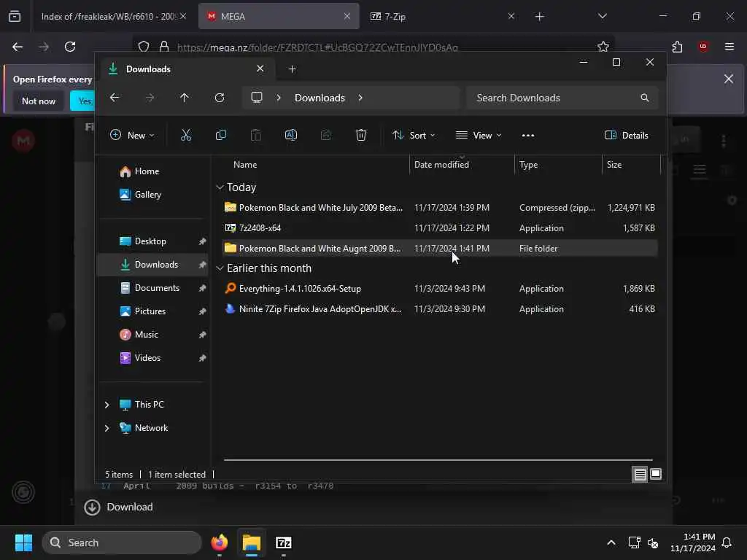This screenshot has height=560, width=747.
Task: Click the Cut scissors icon in Explorer toolbar
Action: 186,135
